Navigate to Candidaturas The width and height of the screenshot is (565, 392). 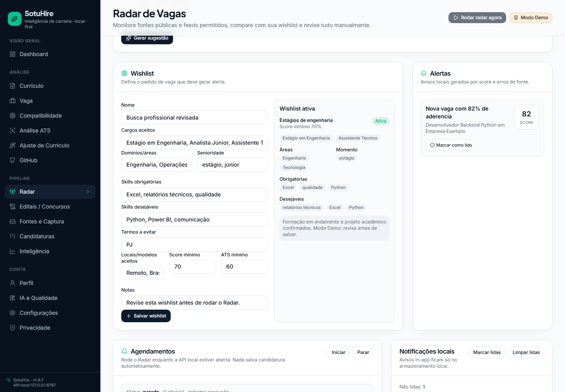[50, 236]
